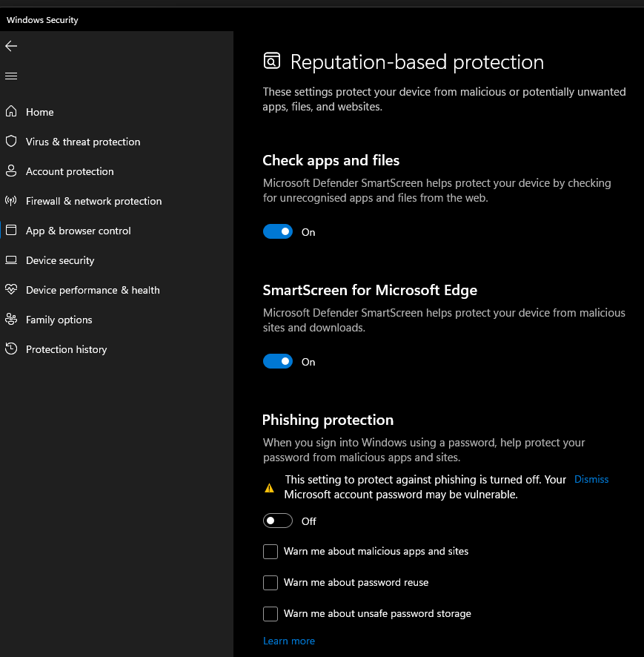This screenshot has height=657, width=644.
Task: Click the Off label beside Phishing toggle
Action: tap(308, 521)
